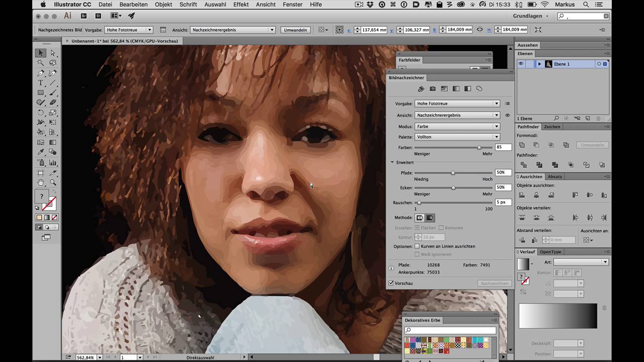644x362 pixels.
Task: Select the overlapping Methode button
Action: tap(430, 218)
